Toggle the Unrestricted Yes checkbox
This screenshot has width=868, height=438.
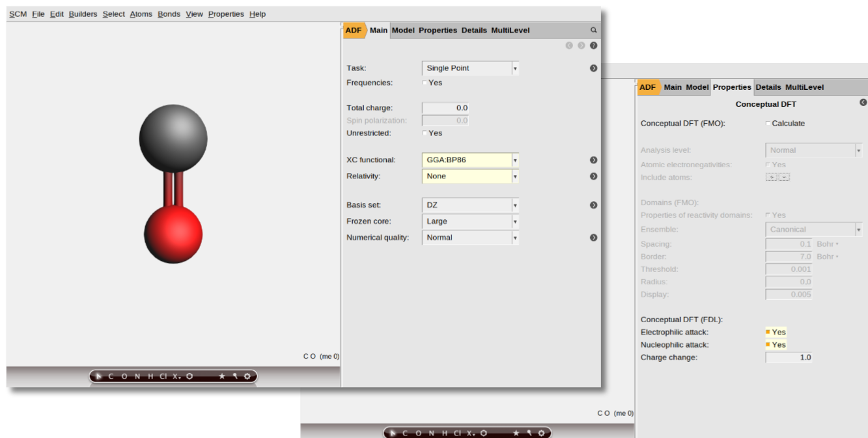425,133
